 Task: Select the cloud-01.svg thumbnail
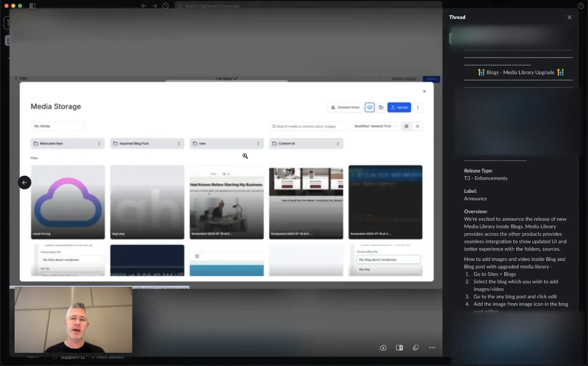click(x=68, y=202)
